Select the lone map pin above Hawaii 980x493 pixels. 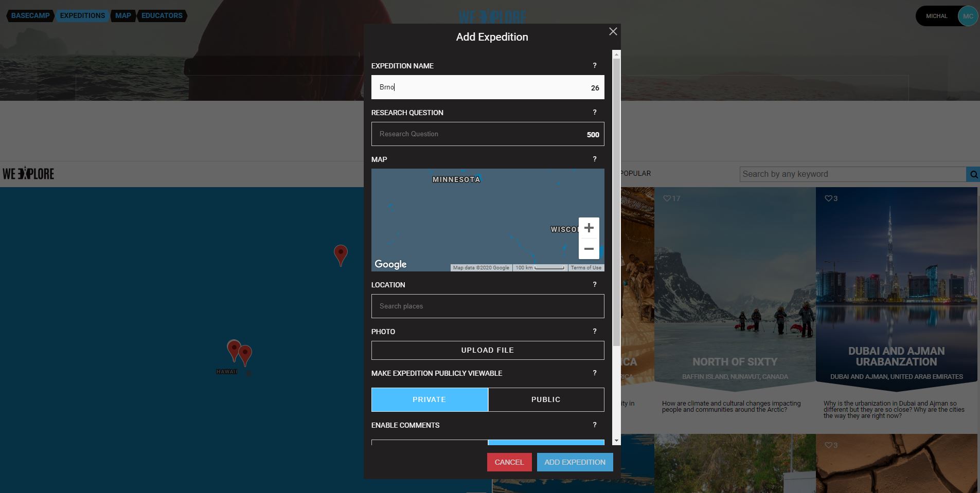point(341,254)
